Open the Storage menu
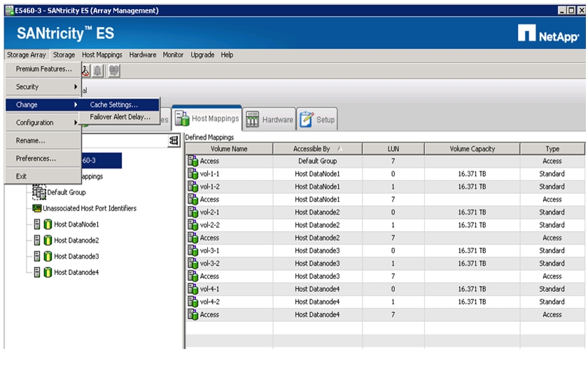The height and width of the screenshot is (370, 588). coord(64,55)
